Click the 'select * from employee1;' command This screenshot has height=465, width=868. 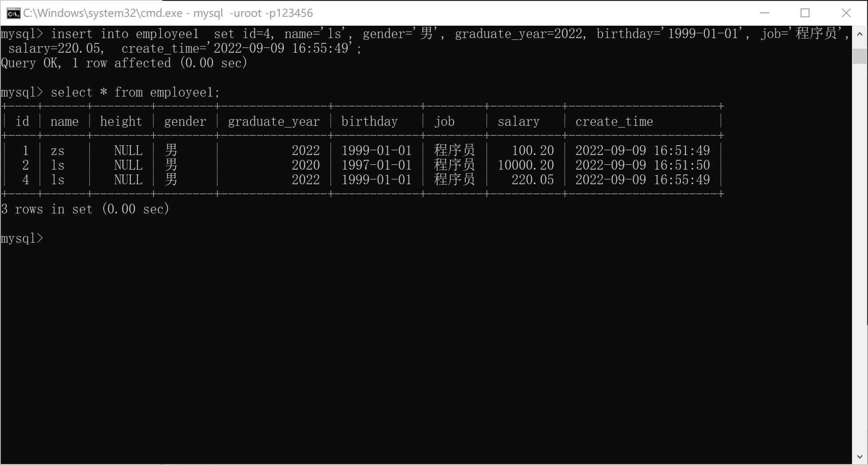[135, 92]
